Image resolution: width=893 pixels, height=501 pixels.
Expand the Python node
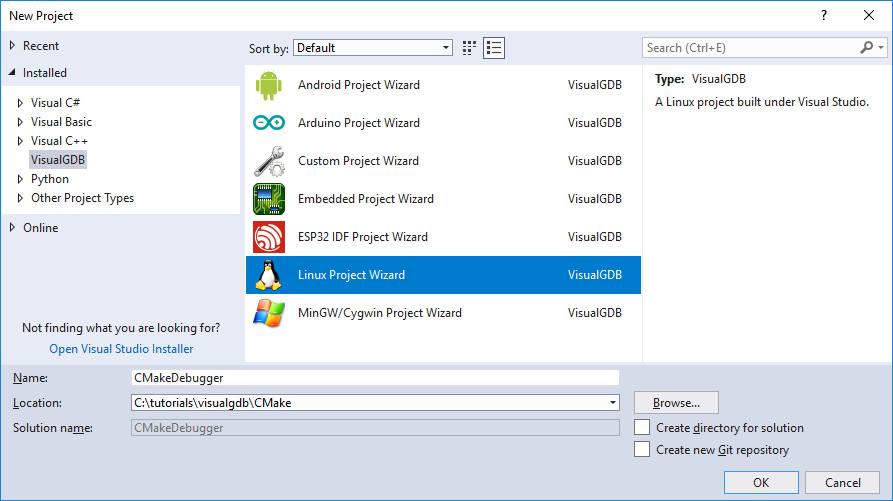click(x=21, y=179)
